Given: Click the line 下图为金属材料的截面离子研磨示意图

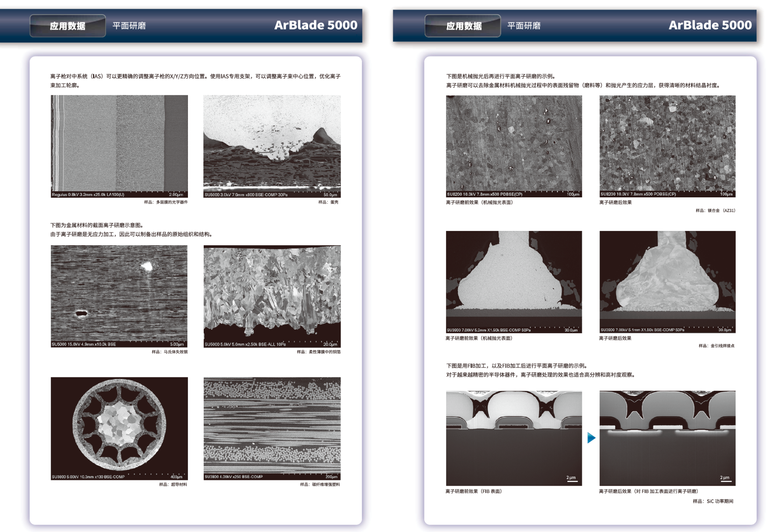Looking at the screenshot, I should click(97, 225).
